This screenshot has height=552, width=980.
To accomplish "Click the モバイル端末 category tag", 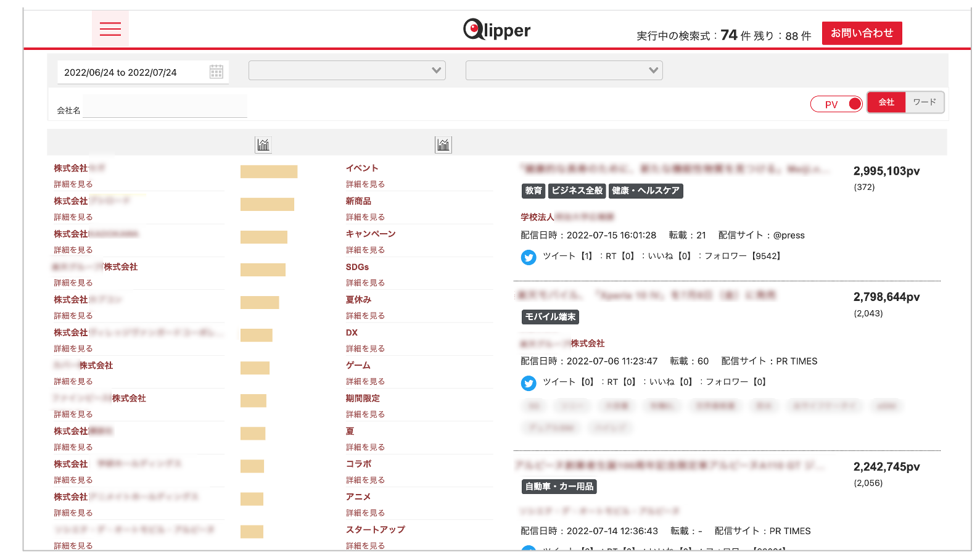I will (550, 317).
